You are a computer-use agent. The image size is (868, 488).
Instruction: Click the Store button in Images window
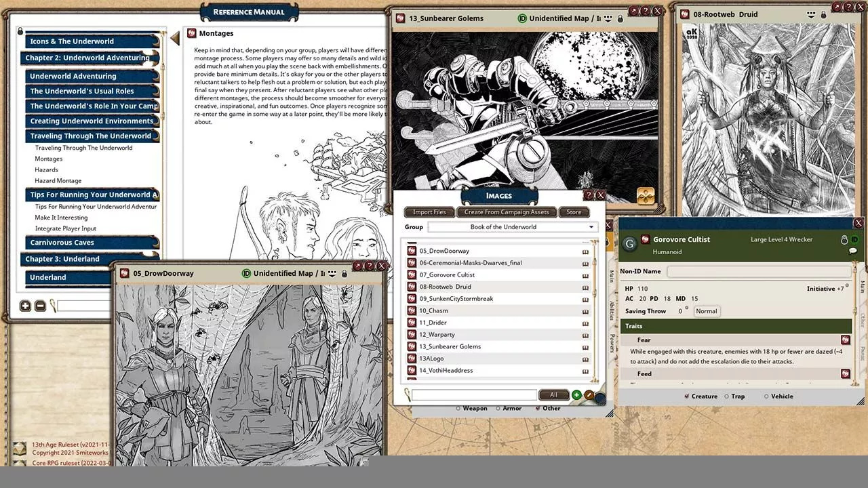(x=574, y=212)
